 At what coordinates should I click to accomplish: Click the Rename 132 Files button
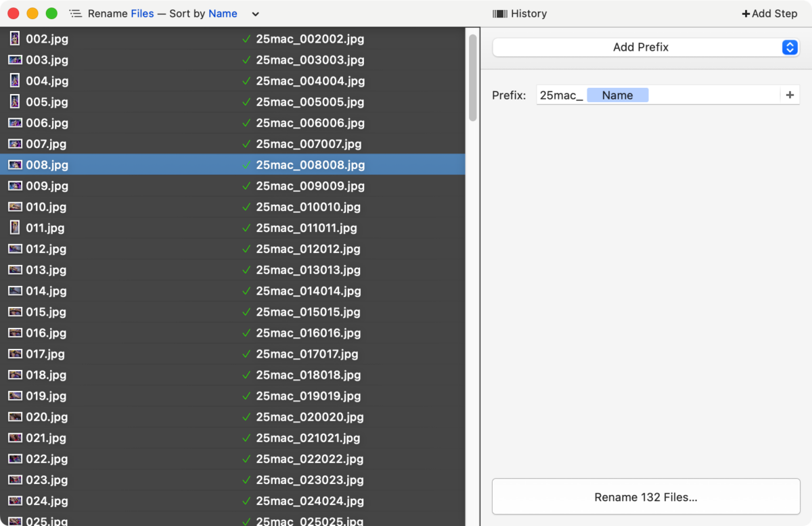click(646, 497)
